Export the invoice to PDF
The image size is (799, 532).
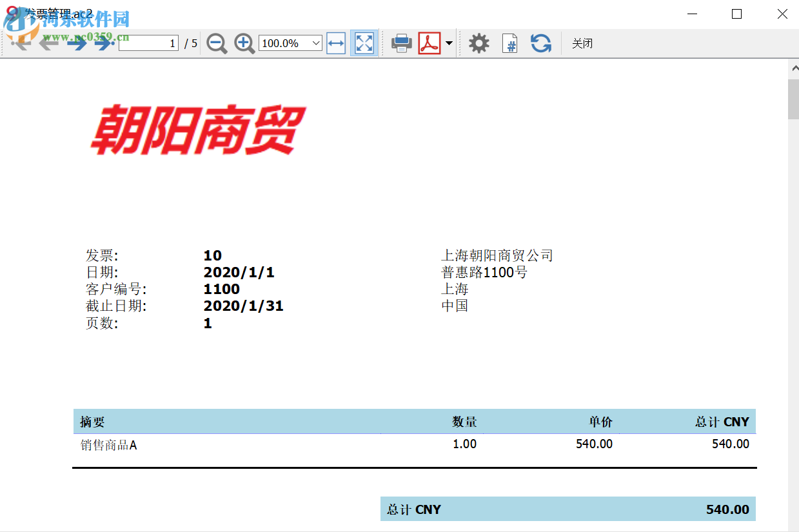point(429,43)
